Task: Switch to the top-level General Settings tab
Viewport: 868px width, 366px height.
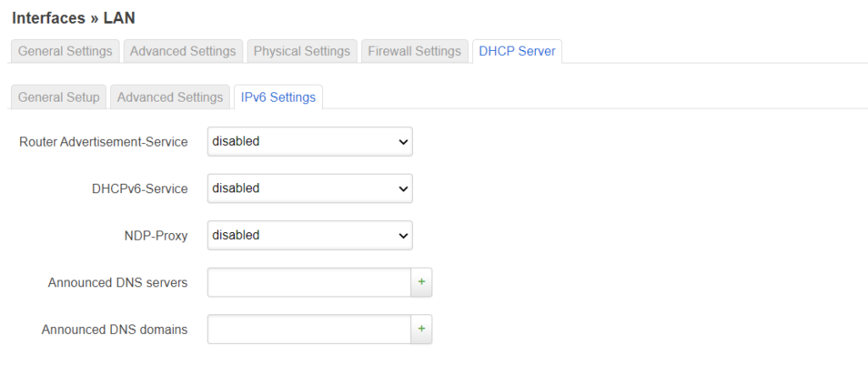Action: [65, 51]
